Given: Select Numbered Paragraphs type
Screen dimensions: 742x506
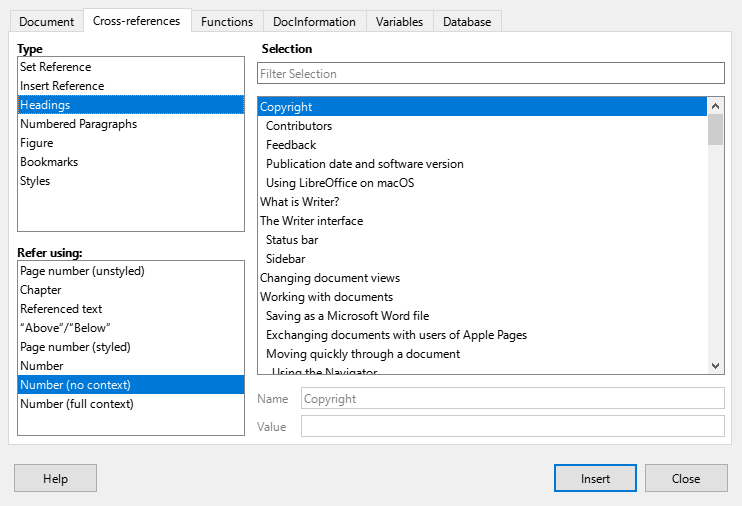Looking at the screenshot, I should [131, 124].
